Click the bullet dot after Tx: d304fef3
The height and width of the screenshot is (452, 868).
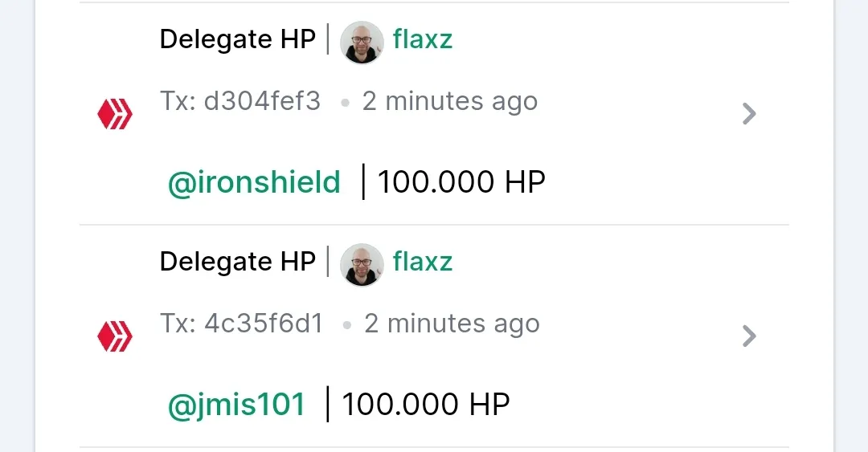coord(346,103)
